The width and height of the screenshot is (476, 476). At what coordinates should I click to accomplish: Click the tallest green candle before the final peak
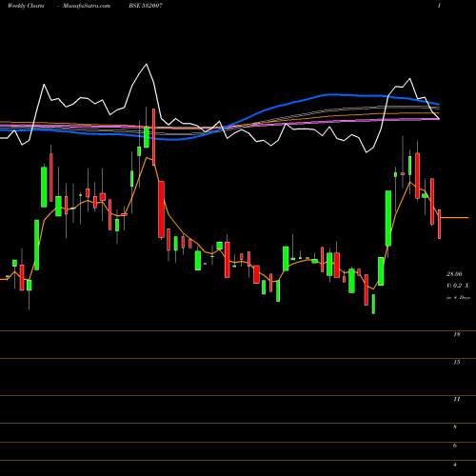coord(388,218)
